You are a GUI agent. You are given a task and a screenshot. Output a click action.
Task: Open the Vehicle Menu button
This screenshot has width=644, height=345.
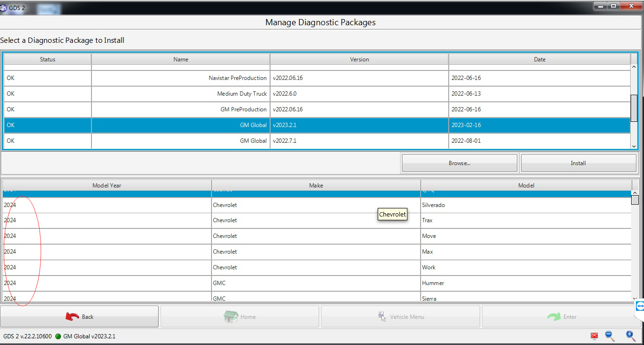pyautogui.click(x=401, y=316)
